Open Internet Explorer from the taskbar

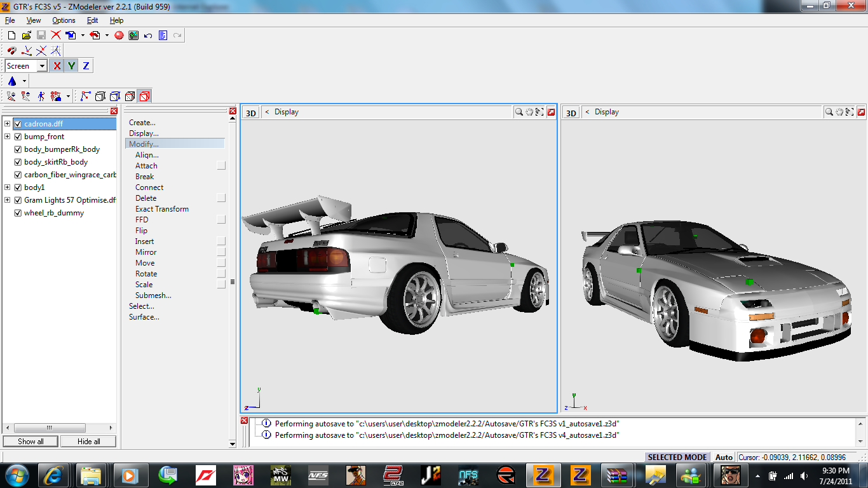click(55, 475)
